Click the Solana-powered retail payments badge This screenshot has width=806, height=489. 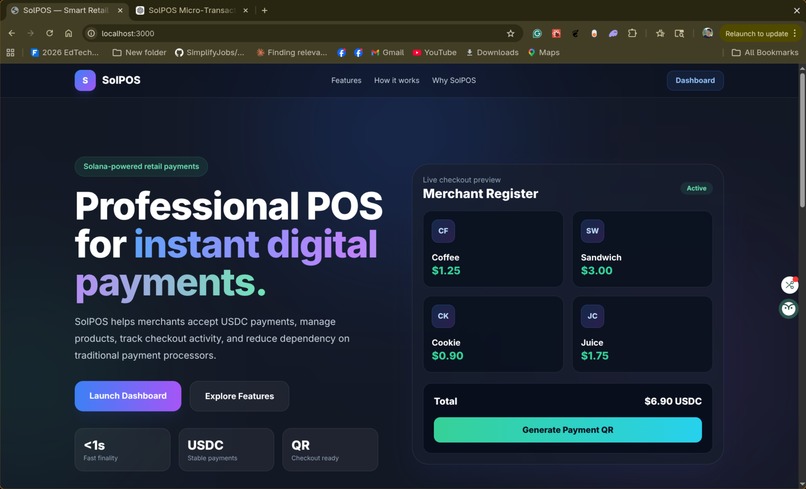pyautogui.click(x=141, y=167)
